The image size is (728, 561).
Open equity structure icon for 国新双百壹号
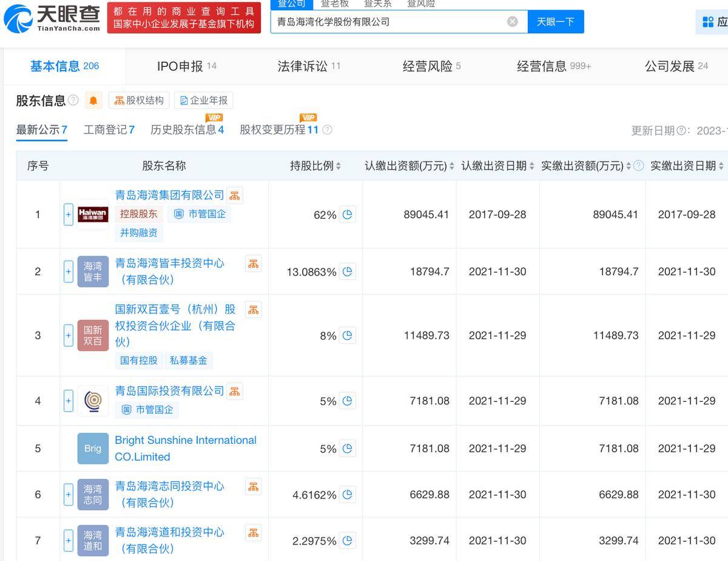(254, 310)
